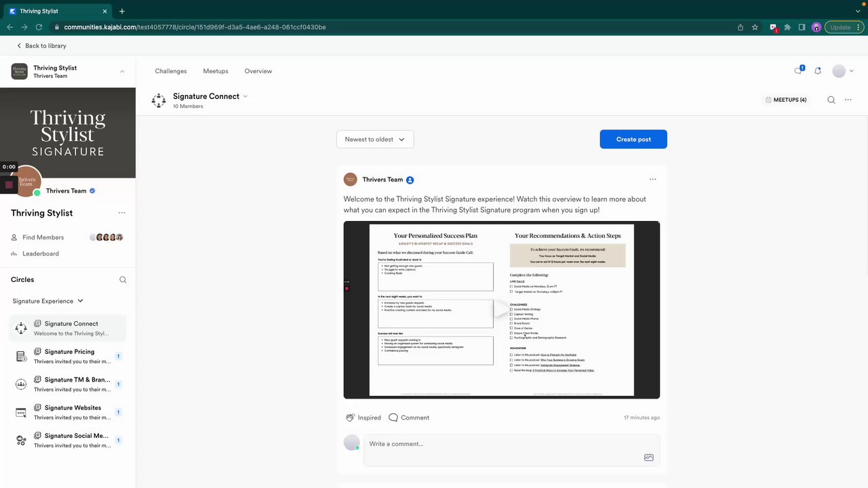
Task: Click the browser back arrow
Action: point(9,27)
